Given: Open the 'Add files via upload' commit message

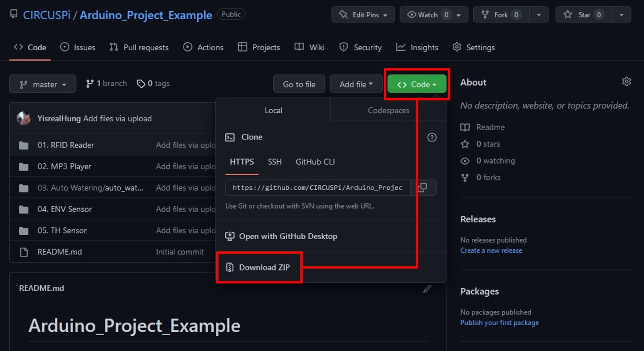Looking at the screenshot, I should tap(118, 118).
